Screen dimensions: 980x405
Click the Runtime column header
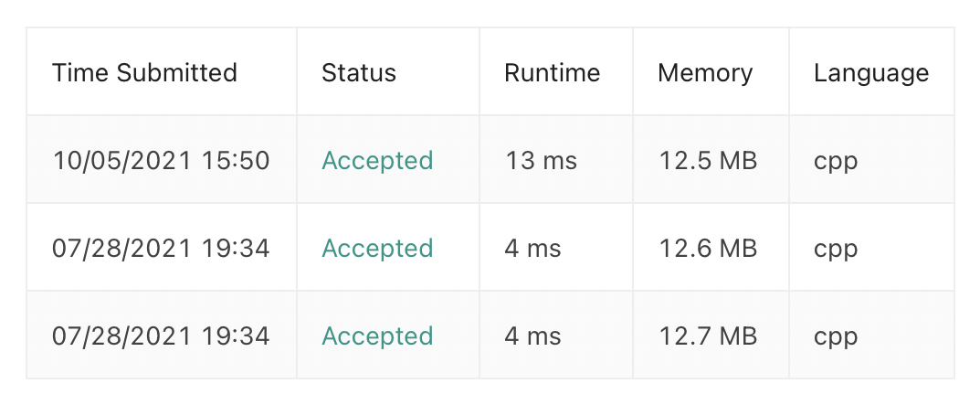pos(552,73)
